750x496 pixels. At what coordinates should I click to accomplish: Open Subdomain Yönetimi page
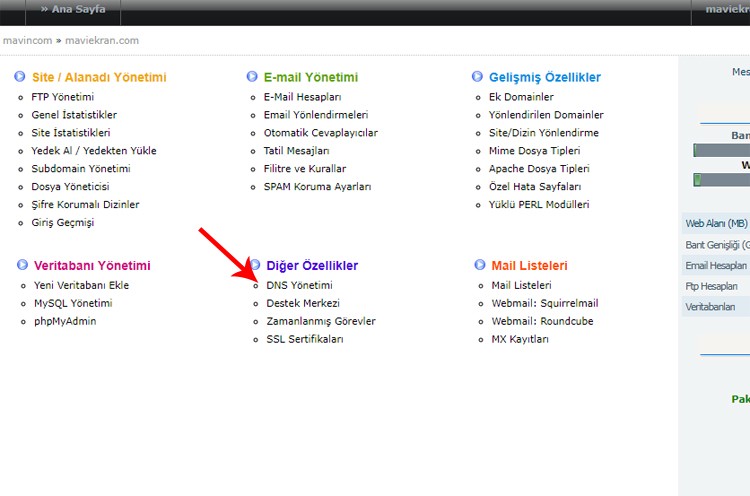pos(80,168)
